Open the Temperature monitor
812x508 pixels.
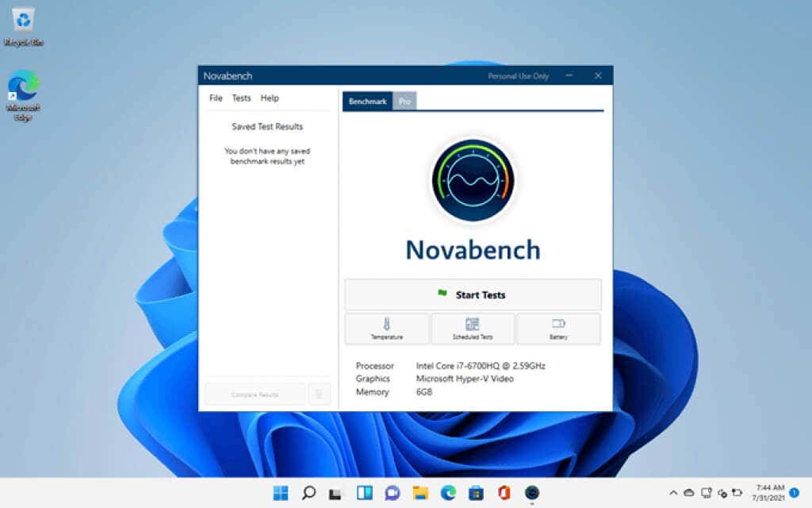(387, 329)
